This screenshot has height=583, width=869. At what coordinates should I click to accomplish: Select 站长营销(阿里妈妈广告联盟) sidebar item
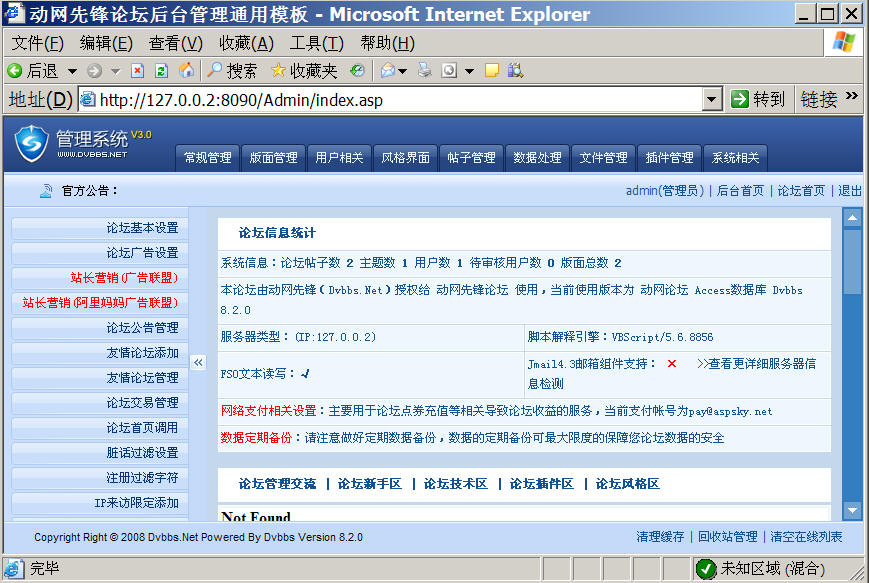(x=100, y=303)
